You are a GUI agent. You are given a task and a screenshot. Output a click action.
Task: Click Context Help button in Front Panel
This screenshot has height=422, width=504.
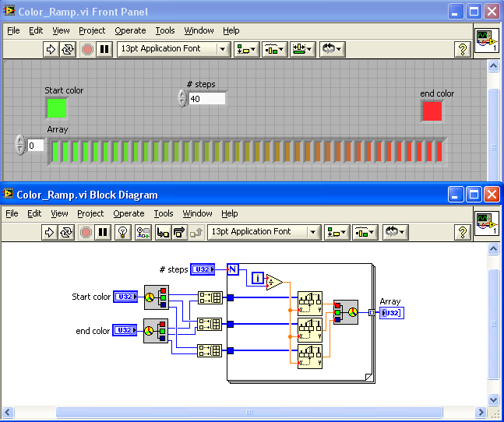point(462,49)
